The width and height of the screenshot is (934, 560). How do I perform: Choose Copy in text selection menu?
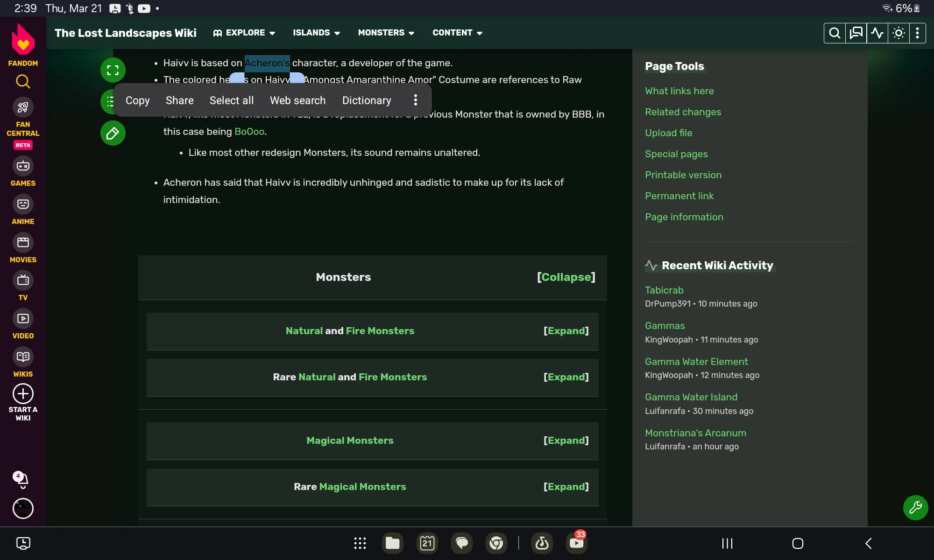[x=137, y=100]
